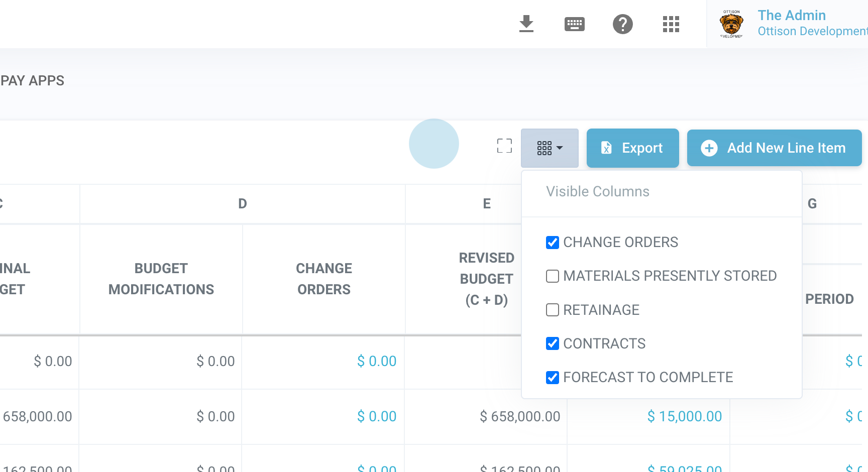Open The Admin user account menu

[791, 16]
